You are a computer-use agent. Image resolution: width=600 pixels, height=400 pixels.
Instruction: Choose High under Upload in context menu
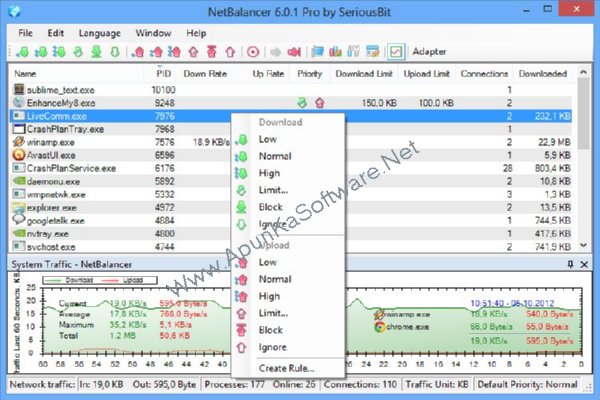pos(288,296)
